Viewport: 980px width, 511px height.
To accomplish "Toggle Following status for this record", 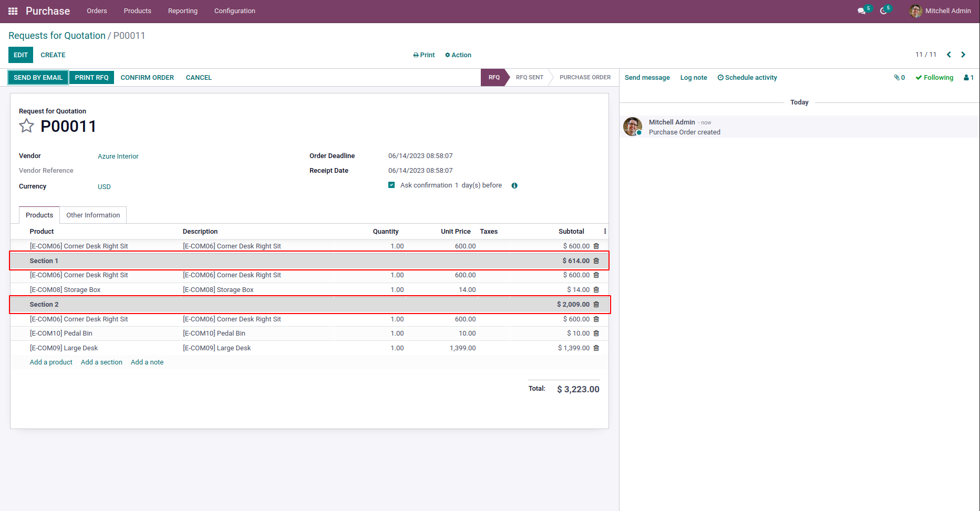I will coord(934,78).
